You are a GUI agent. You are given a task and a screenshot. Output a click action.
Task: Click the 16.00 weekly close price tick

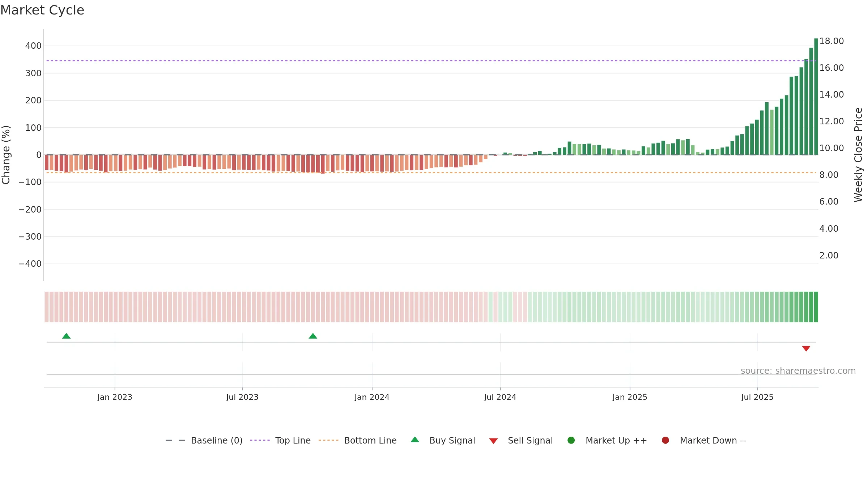point(831,68)
